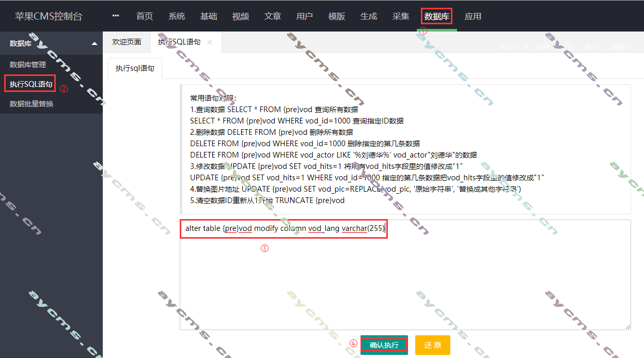
Task: Open 数据库管理 in the sidebar
Action: 28,65
